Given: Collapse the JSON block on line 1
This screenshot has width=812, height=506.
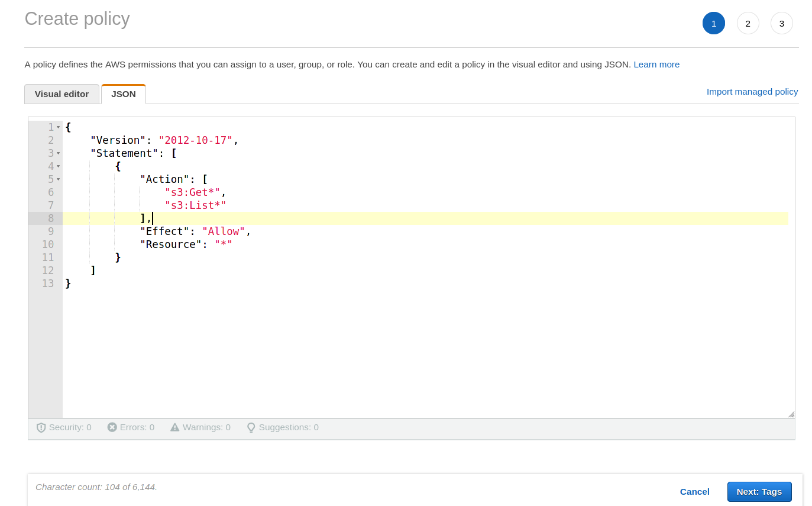Looking at the screenshot, I should pos(58,127).
